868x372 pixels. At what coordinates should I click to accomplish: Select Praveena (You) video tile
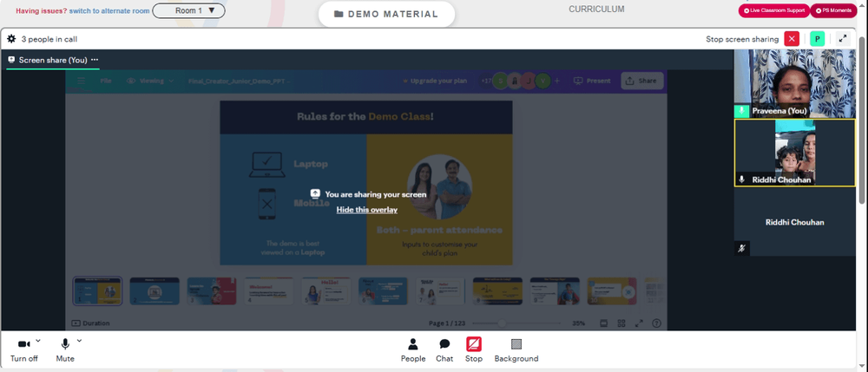tap(794, 83)
